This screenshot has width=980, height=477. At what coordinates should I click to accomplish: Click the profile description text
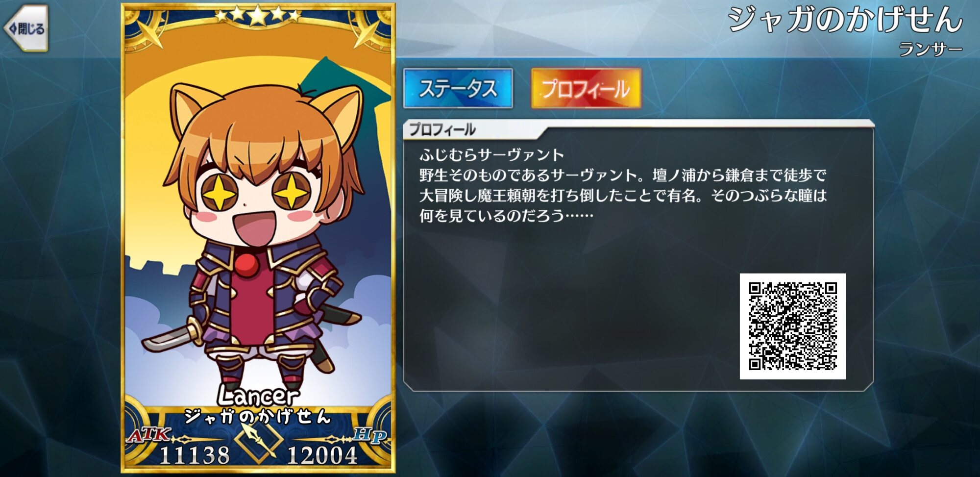pyautogui.click(x=623, y=185)
